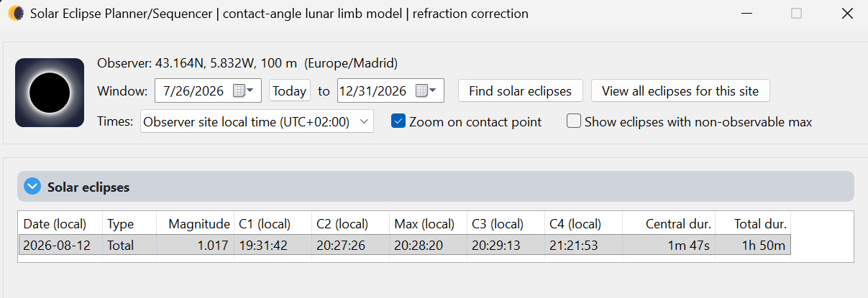Click the Today button
868x298 pixels.
click(x=290, y=91)
